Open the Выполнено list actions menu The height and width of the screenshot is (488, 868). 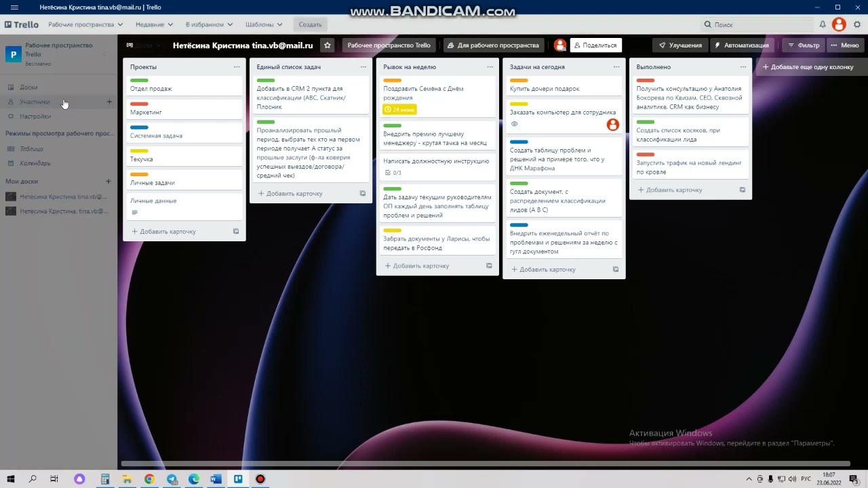tap(743, 67)
